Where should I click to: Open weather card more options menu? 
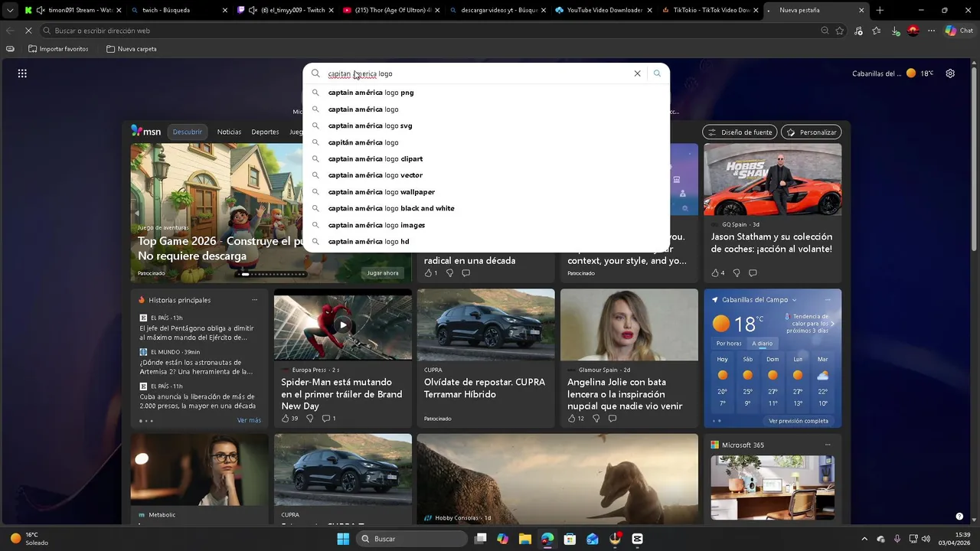pos(827,300)
